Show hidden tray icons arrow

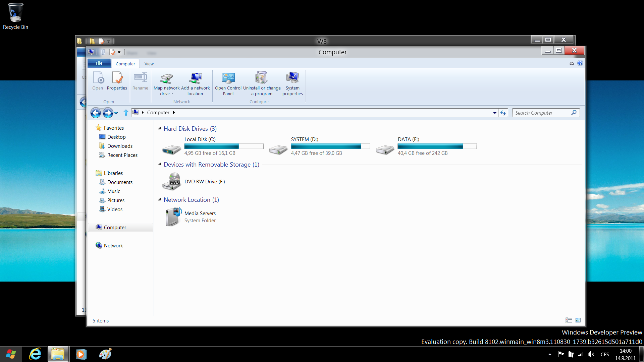tap(550, 354)
